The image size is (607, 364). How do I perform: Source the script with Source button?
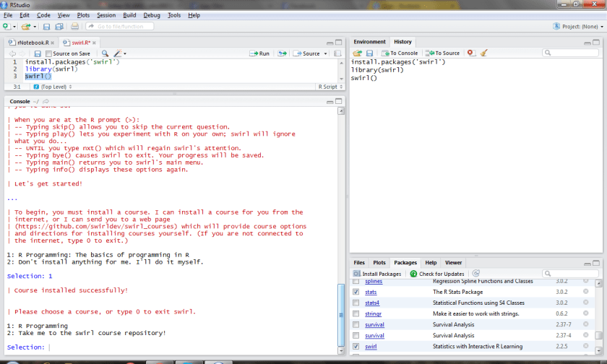[306, 53]
